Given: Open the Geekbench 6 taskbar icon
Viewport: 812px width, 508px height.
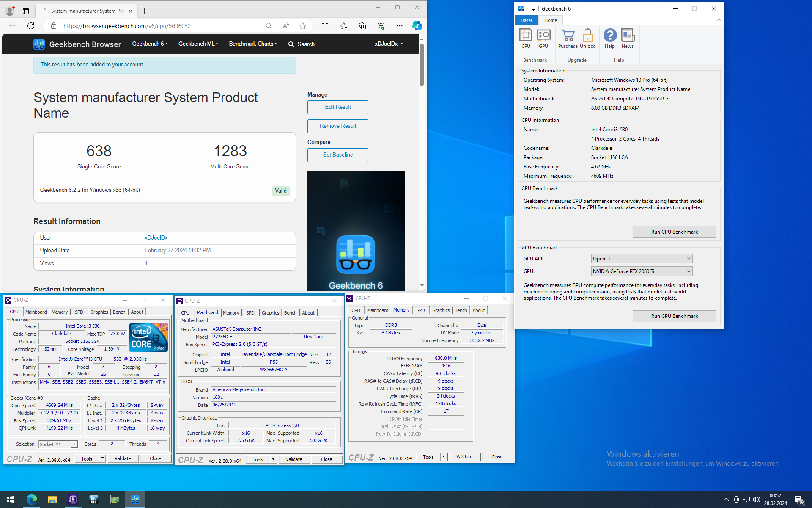Looking at the screenshot, I should [x=135, y=500].
